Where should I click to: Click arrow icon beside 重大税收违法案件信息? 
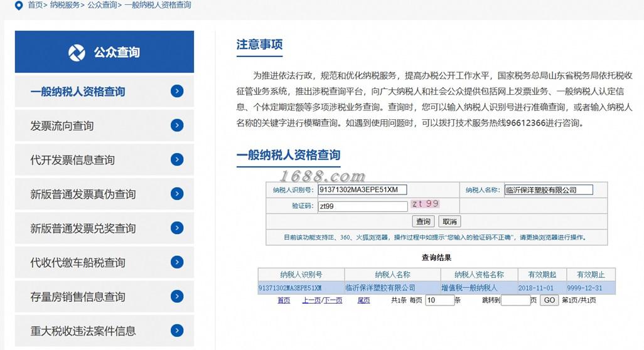point(177,331)
